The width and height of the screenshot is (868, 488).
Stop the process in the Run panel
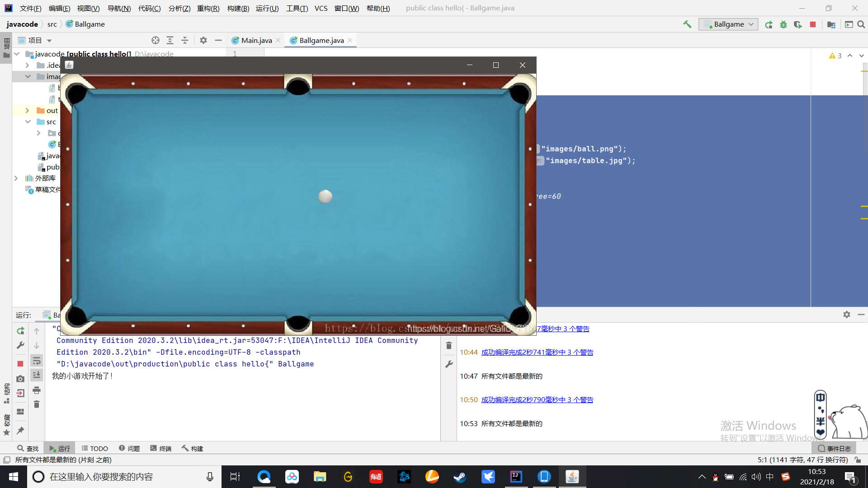click(20, 364)
